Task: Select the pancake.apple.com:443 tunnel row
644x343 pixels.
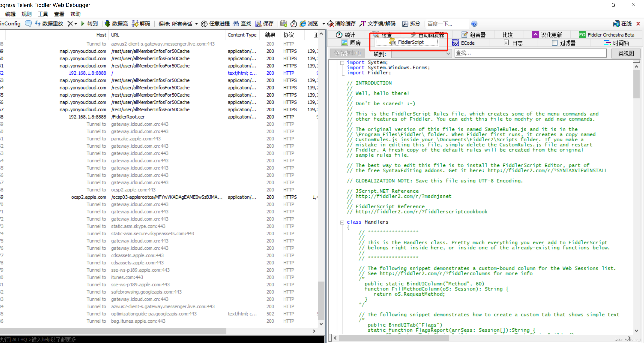Action: coord(159,139)
